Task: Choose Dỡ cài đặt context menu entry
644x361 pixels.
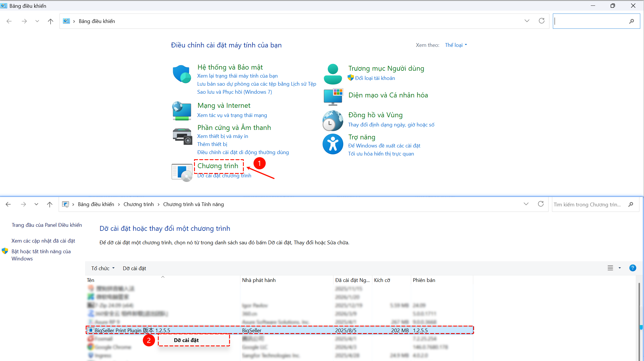Action: point(186,340)
